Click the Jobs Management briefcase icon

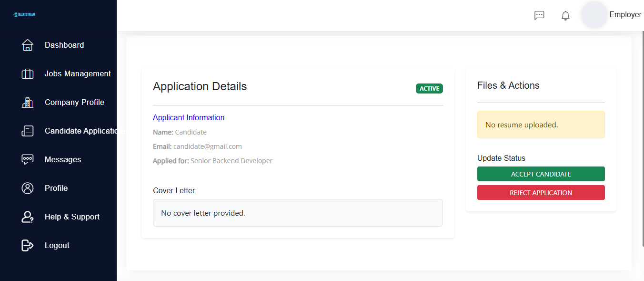[27, 73]
